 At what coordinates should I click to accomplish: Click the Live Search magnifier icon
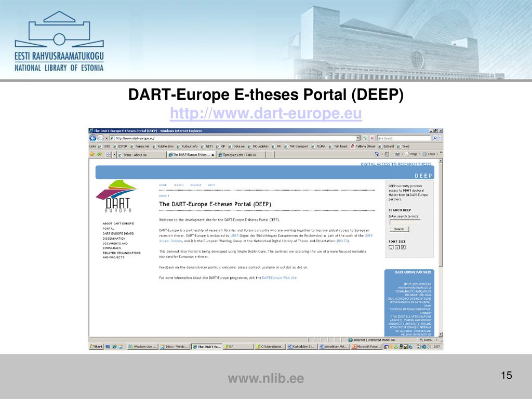pyautogui.click(x=435, y=138)
